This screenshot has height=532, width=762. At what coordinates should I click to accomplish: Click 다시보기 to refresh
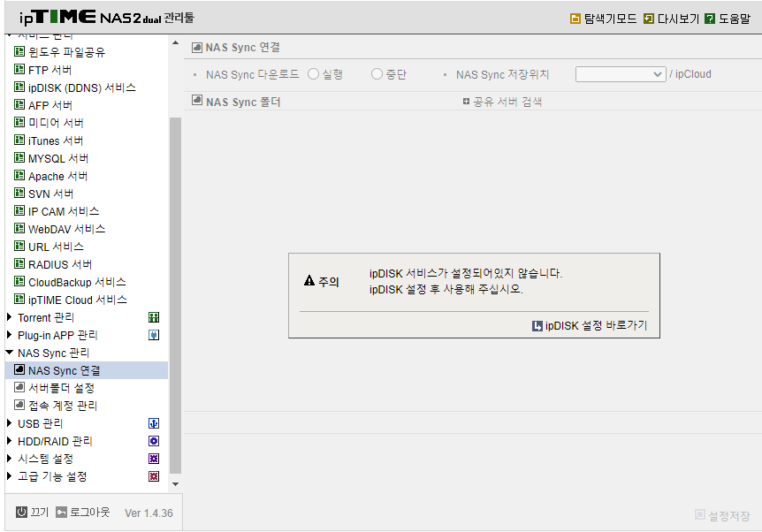click(671, 19)
